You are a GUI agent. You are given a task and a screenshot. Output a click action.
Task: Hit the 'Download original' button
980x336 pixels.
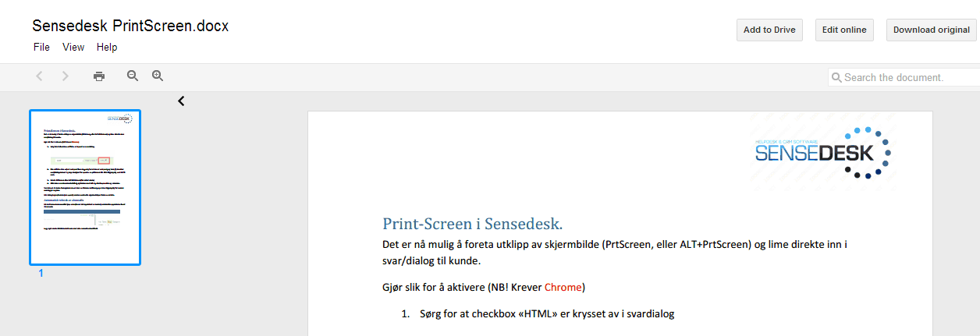[931, 30]
